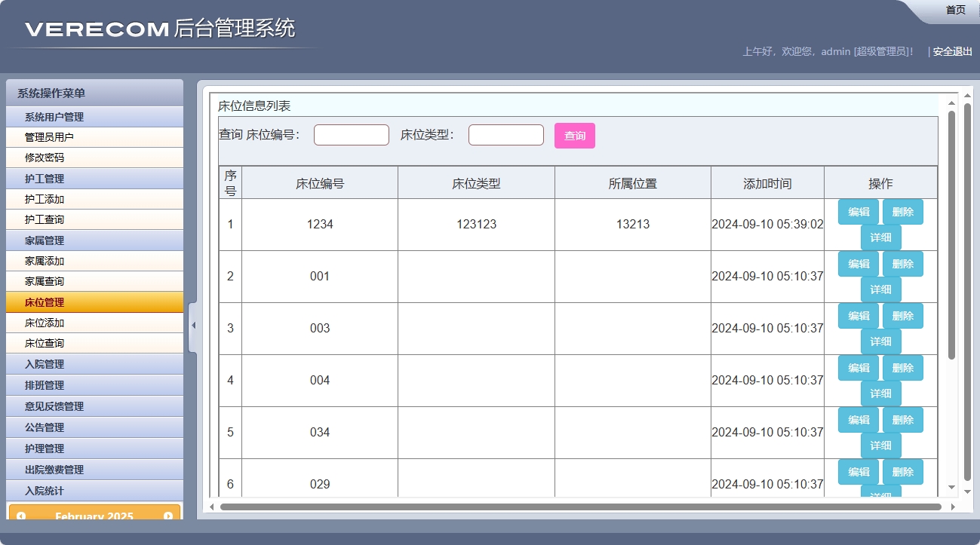Image resolution: width=980 pixels, height=545 pixels.
Task: Click the 床位类型 input field
Action: click(x=505, y=134)
